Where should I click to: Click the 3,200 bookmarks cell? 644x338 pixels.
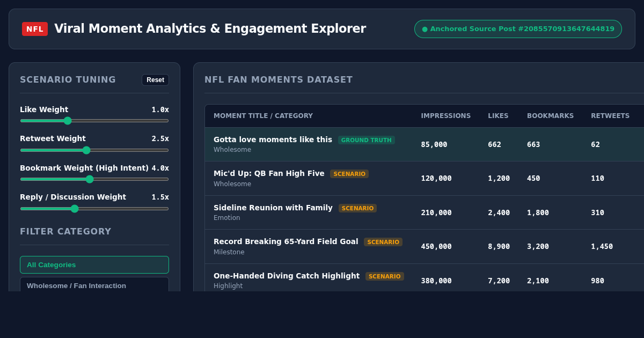[x=538, y=246]
